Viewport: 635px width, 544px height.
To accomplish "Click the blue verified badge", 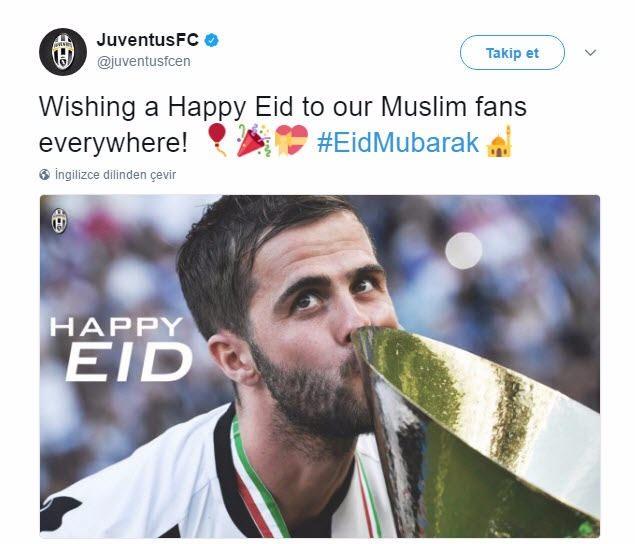I will point(211,40).
